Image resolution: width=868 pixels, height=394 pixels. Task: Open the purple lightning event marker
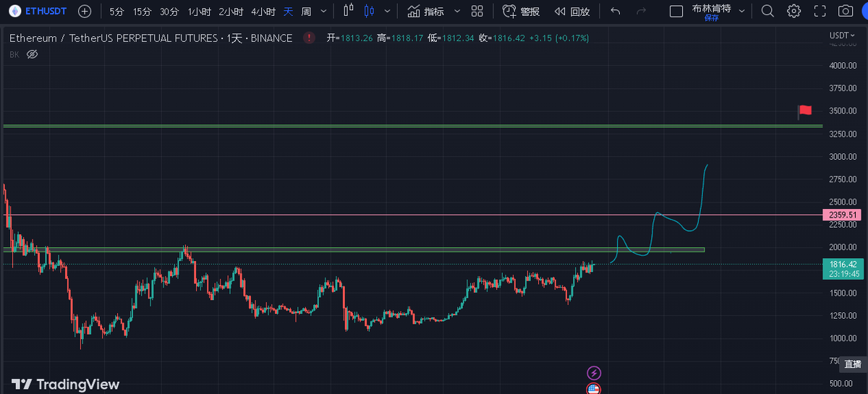(x=594, y=373)
